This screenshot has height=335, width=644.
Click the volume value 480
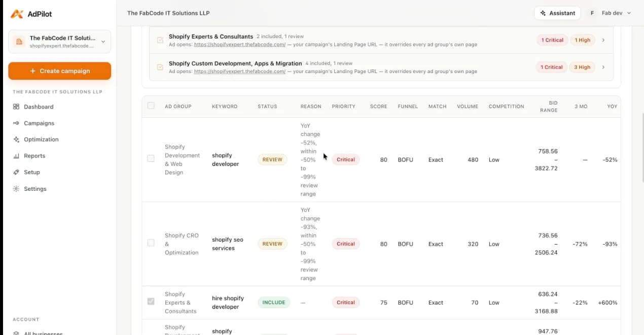[x=473, y=160]
